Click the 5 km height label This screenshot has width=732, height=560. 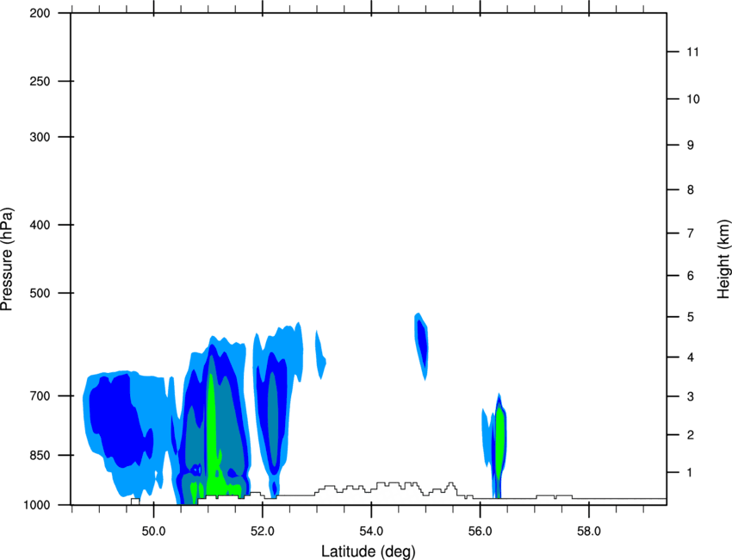[x=691, y=317]
